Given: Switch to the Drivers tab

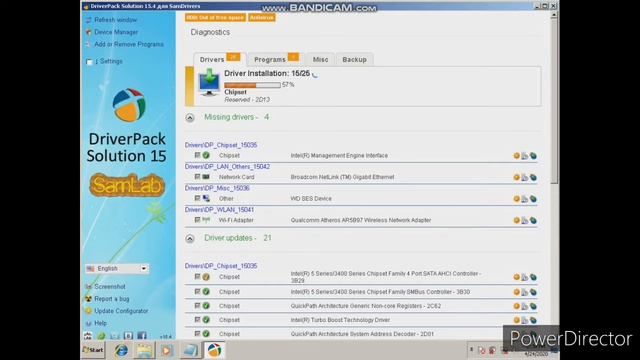Looking at the screenshot, I should tap(219, 59).
